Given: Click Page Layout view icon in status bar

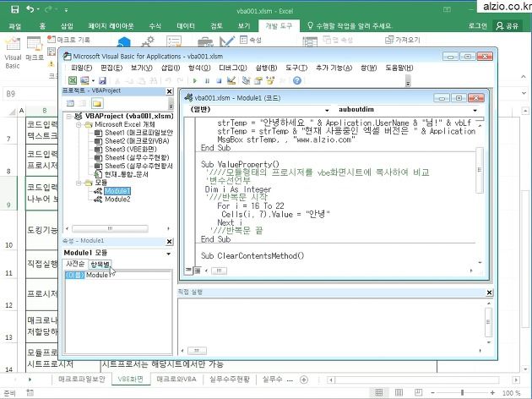Looking at the screenshot, I should pos(399,392).
